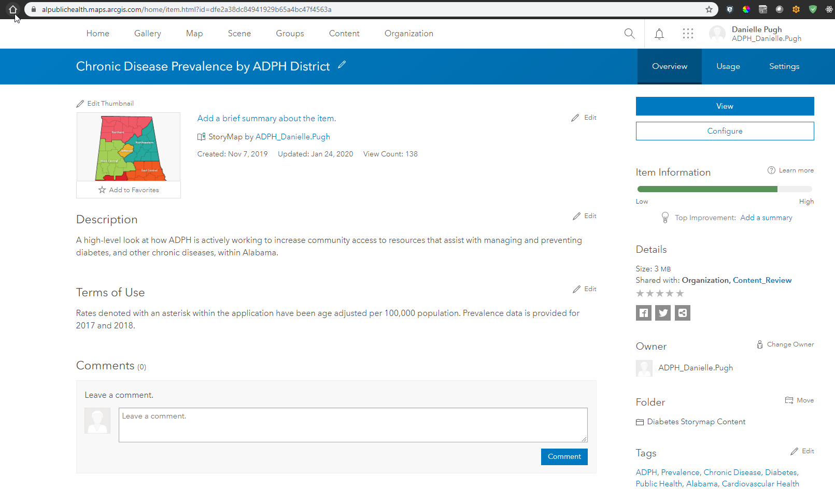Open Diabetes Storymap Content folder
This screenshot has height=504, width=835.
696,422
